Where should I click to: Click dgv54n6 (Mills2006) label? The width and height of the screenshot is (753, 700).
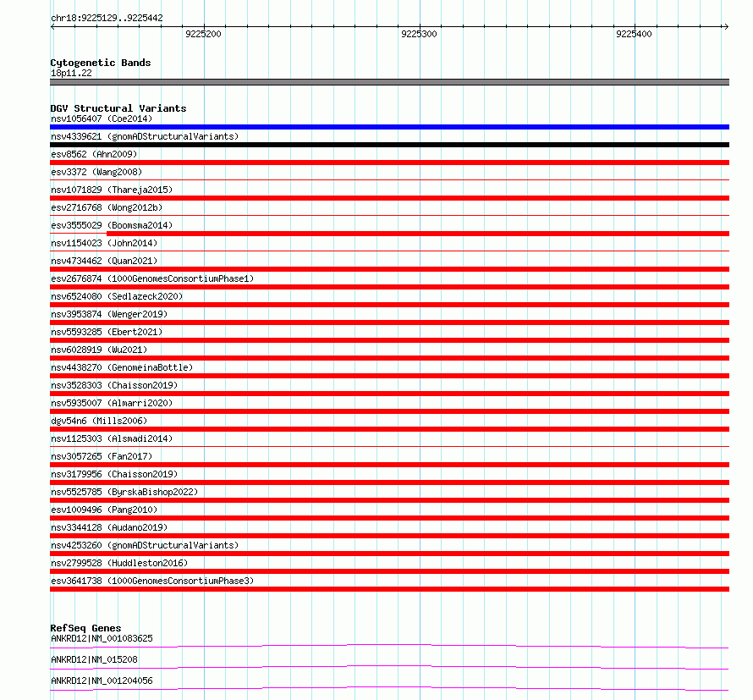point(99,421)
